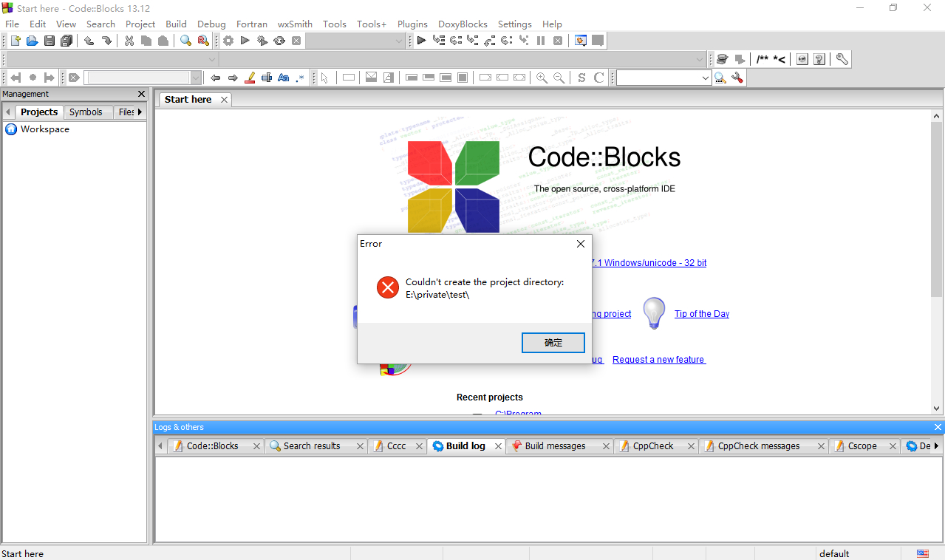Click the Find magnifier icon

[185, 41]
